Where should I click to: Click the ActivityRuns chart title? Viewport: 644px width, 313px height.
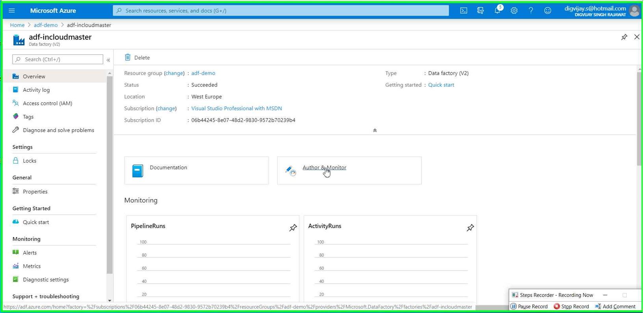pyautogui.click(x=325, y=226)
